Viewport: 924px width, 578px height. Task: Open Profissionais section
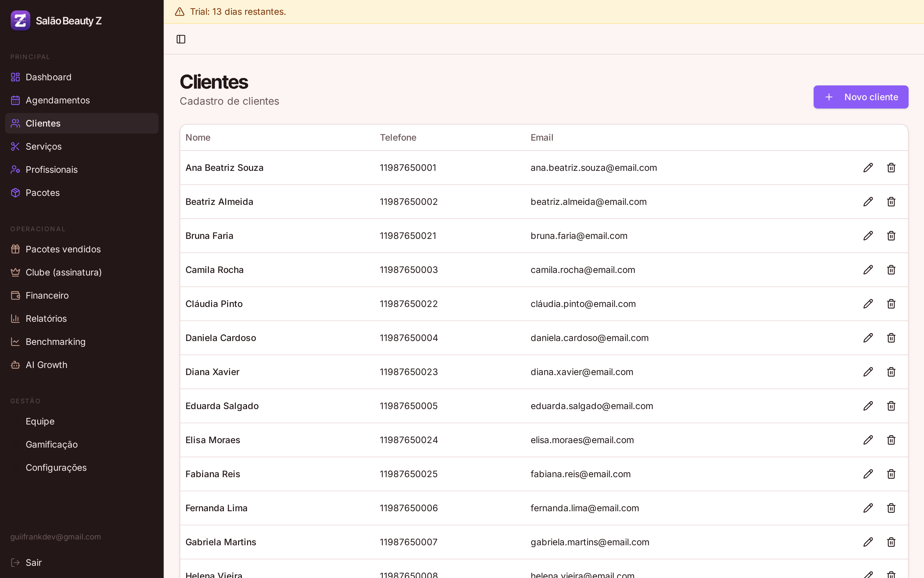tap(82, 169)
